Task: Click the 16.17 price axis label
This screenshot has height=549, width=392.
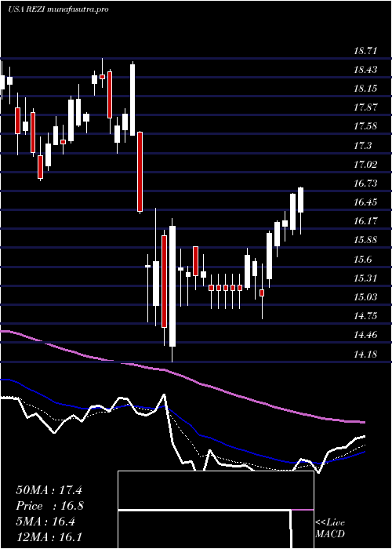Action: tap(365, 221)
